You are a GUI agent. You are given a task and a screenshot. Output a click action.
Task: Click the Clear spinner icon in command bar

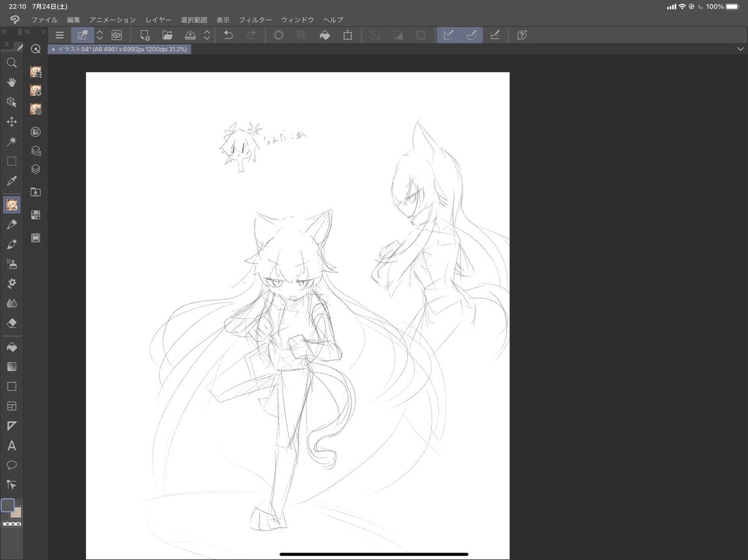coord(279,36)
